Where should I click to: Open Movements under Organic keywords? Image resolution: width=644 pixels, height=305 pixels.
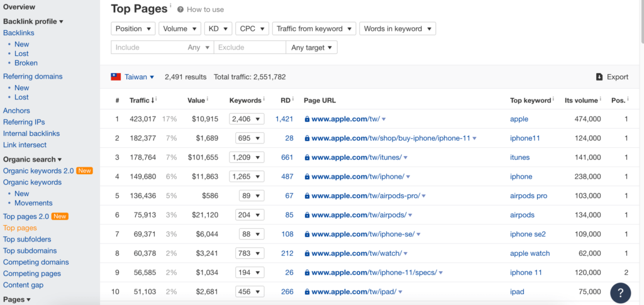[x=33, y=202]
